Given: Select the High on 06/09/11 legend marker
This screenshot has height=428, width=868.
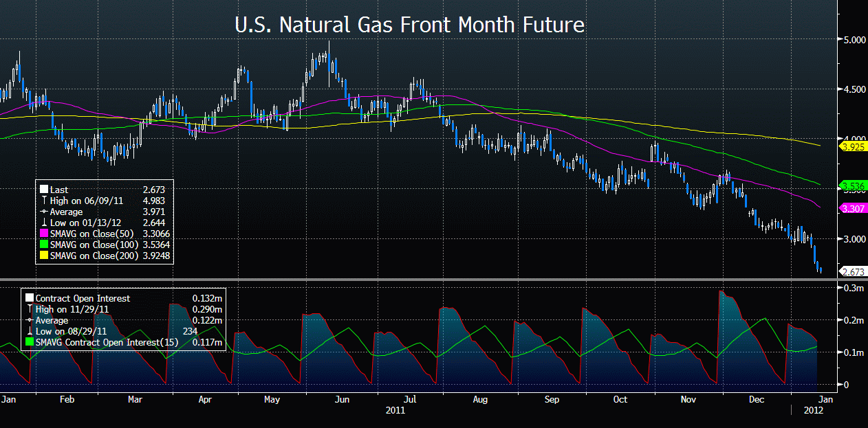Looking at the screenshot, I should (44, 201).
